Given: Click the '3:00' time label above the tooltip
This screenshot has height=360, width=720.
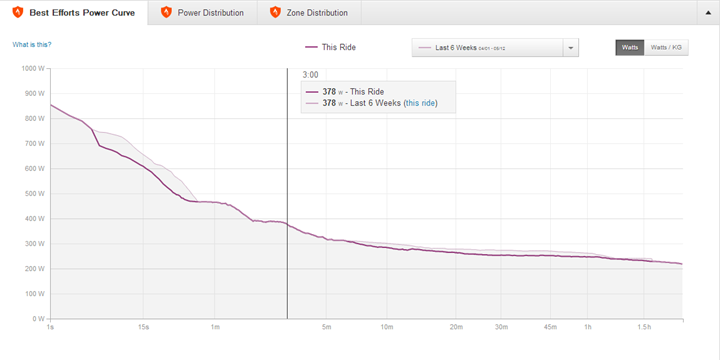Looking at the screenshot, I should [310, 75].
